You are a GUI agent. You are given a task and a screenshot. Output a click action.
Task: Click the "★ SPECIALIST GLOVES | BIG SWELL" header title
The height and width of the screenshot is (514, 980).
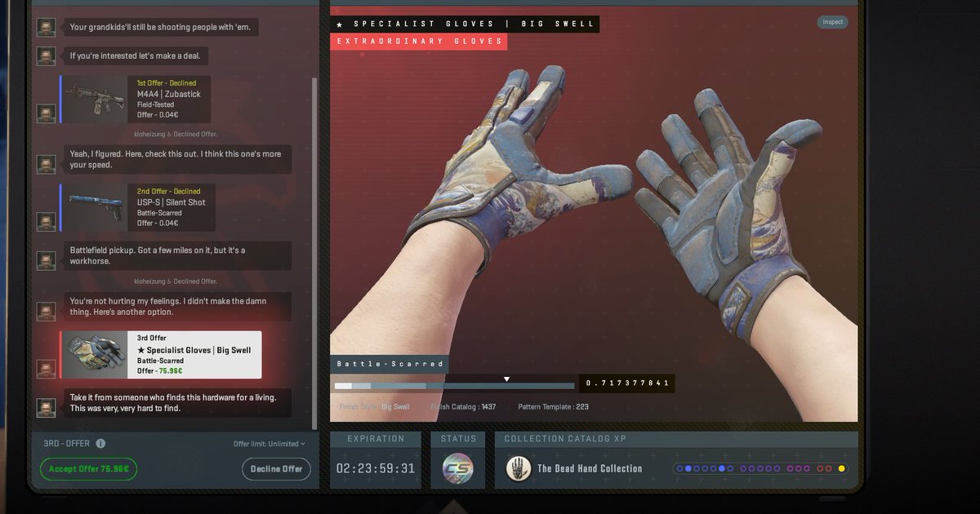click(x=465, y=24)
